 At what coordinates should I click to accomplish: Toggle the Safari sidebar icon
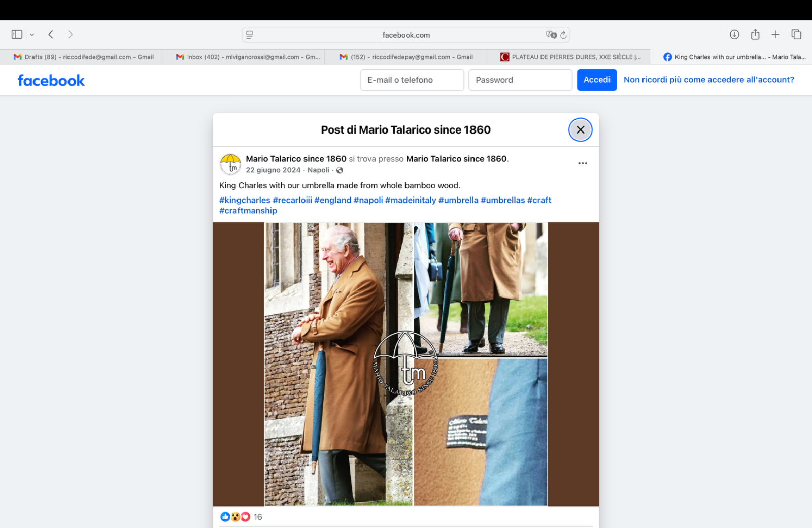[x=17, y=35]
